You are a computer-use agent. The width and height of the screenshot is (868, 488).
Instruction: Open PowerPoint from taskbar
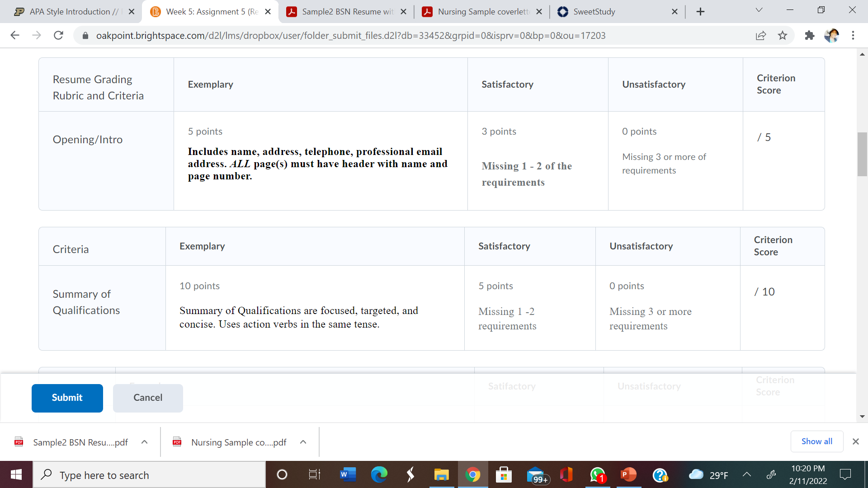click(x=628, y=474)
